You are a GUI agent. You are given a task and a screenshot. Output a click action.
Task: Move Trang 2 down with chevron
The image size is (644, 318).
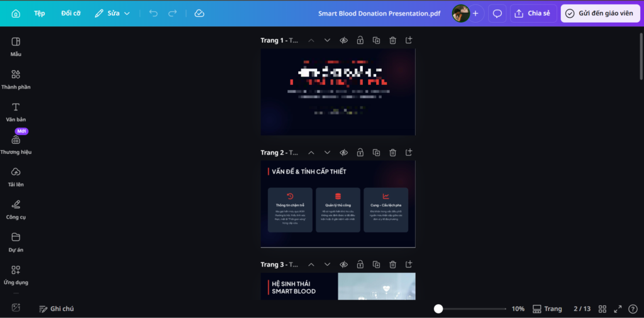click(x=327, y=153)
